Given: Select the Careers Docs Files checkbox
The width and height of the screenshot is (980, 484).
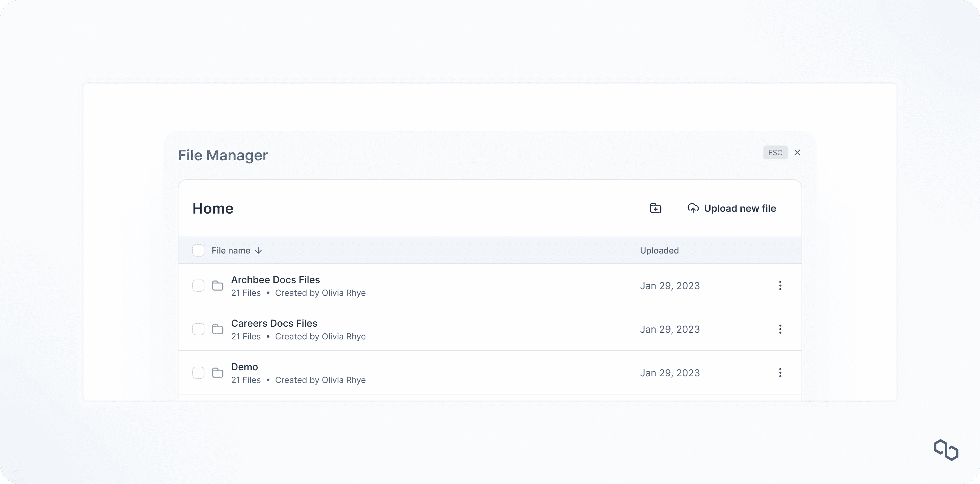Looking at the screenshot, I should (x=198, y=329).
